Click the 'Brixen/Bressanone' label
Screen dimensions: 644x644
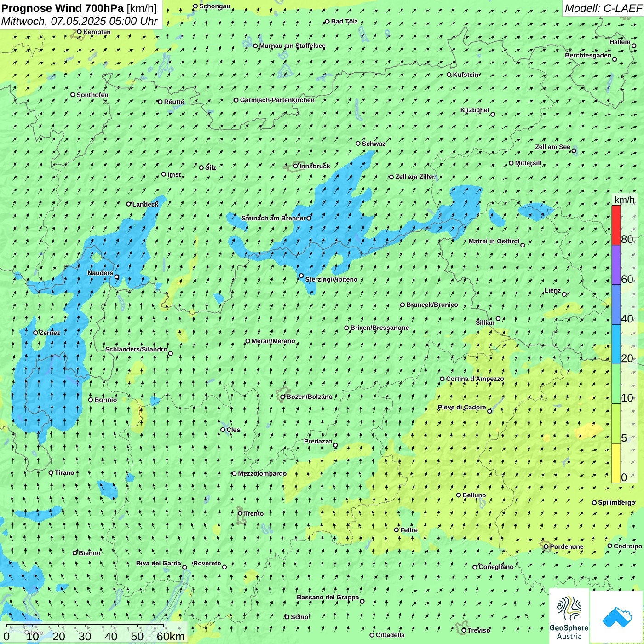click(379, 328)
